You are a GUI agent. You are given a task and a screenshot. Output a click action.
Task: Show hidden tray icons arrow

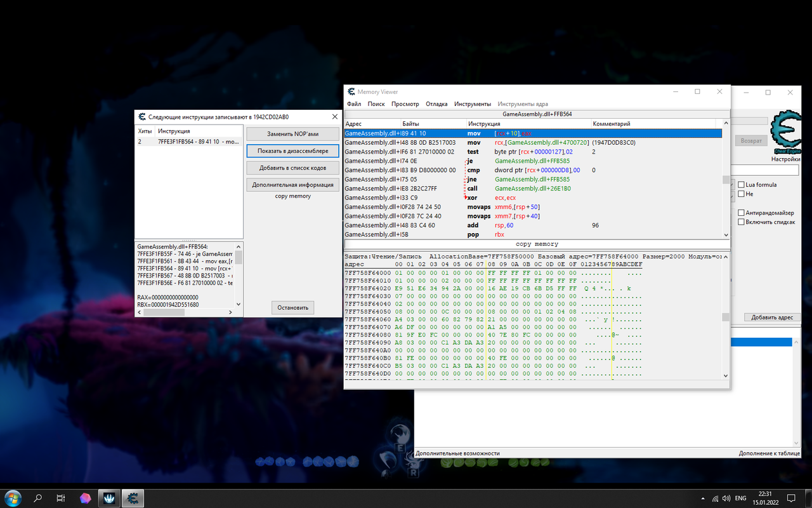(x=703, y=498)
